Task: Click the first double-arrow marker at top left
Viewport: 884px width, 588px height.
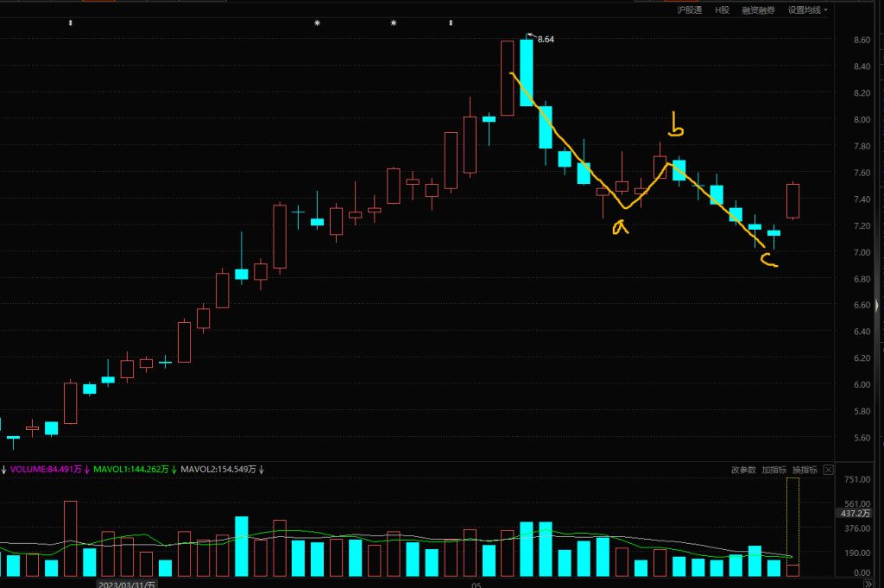Action: click(71, 23)
